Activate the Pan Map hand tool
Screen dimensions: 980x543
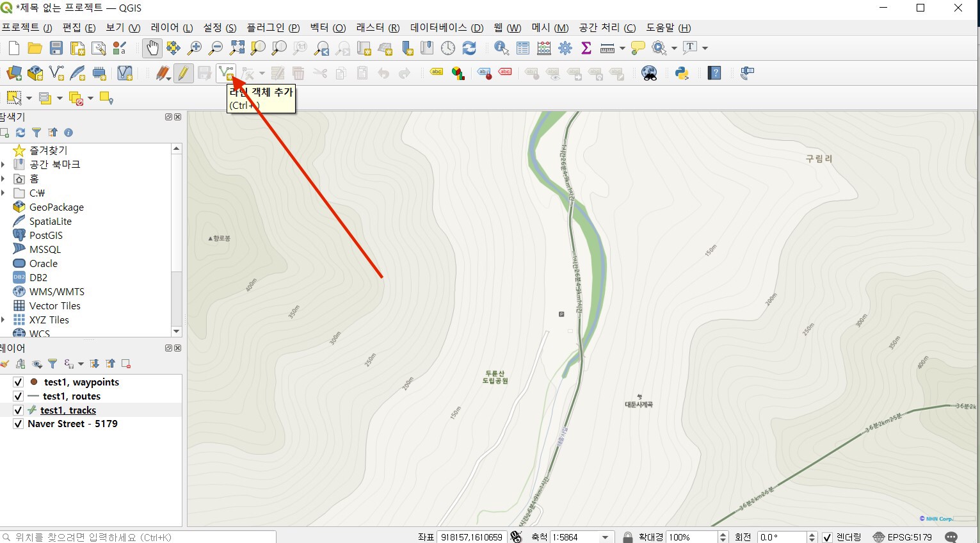152,48
